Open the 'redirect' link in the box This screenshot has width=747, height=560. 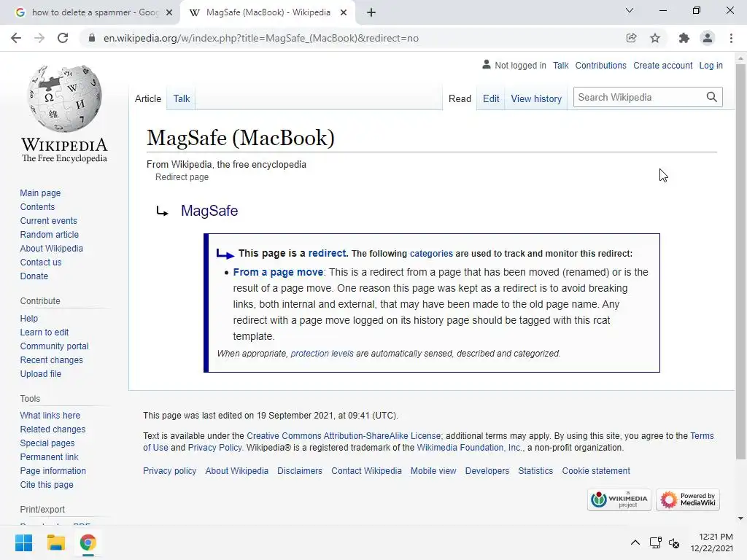[327, 253]
